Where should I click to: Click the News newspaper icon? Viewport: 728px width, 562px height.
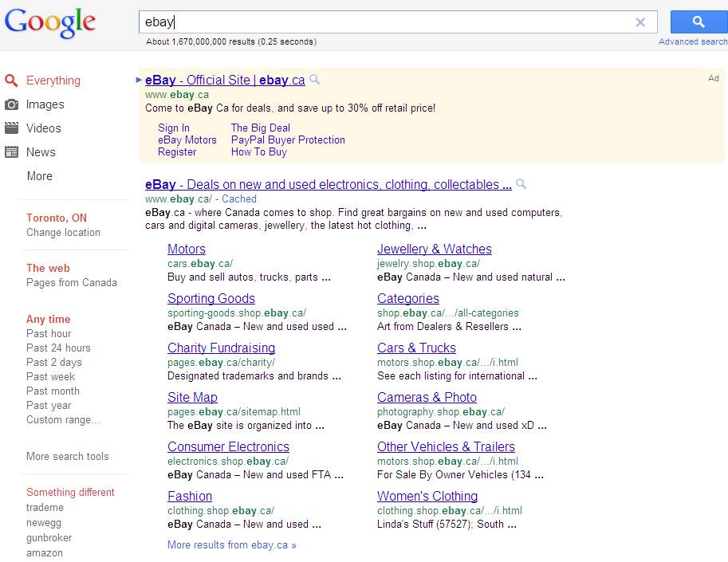point(11,151)
